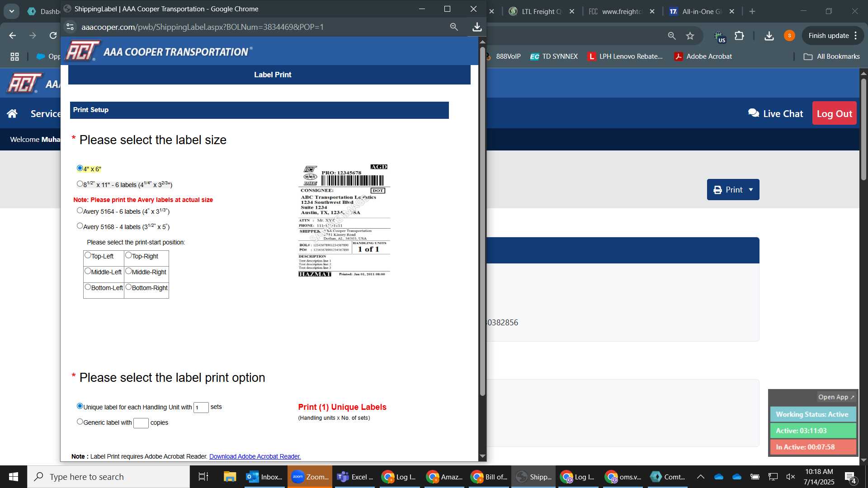Open Live Chat in main window
The image size is (868, 488).
(x=775, y=113)
